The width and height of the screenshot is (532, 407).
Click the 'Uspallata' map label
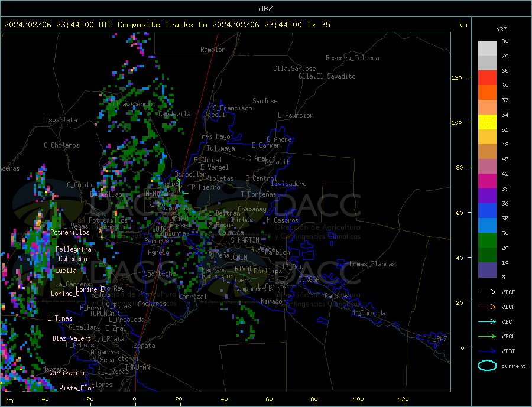click(x=61, y=120)
